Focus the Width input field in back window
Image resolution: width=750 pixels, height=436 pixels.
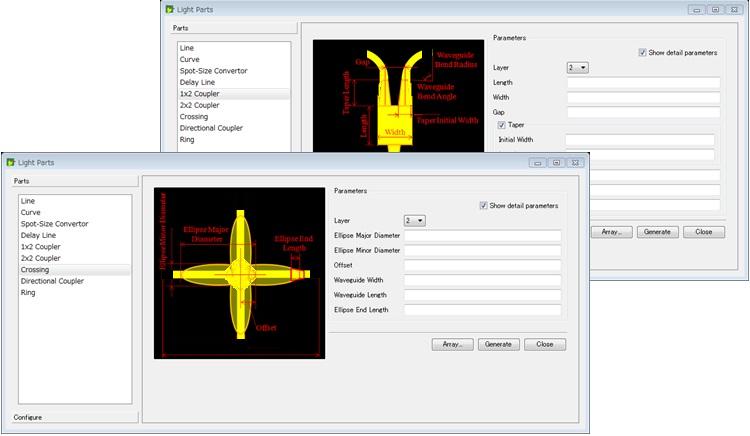click(643, 98)
